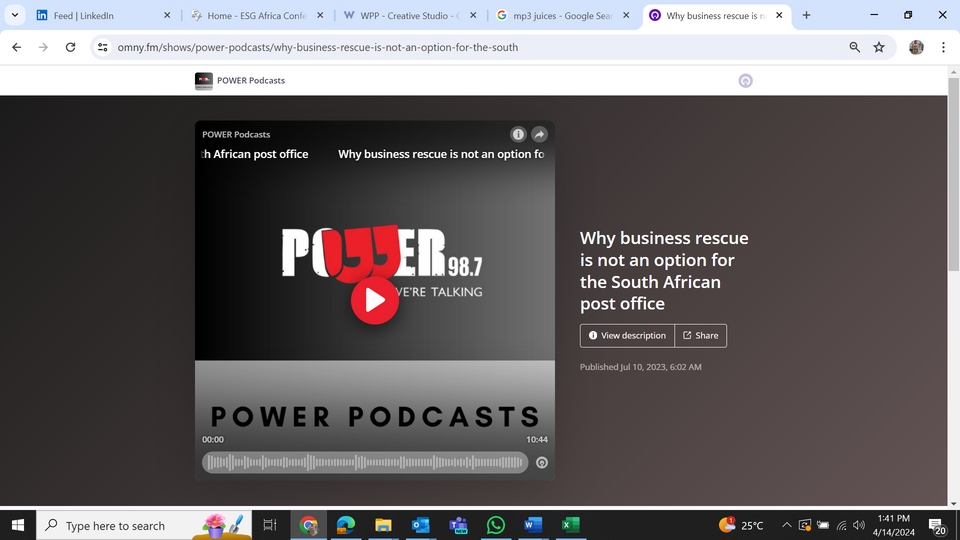Open the View description button
This screenshot has width=960, height=540.
click(x=627, y=336)
